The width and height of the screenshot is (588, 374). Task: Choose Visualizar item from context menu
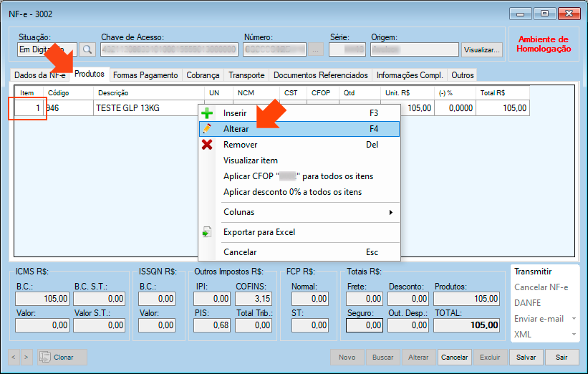pyautogui.click(x=250, y=160)
